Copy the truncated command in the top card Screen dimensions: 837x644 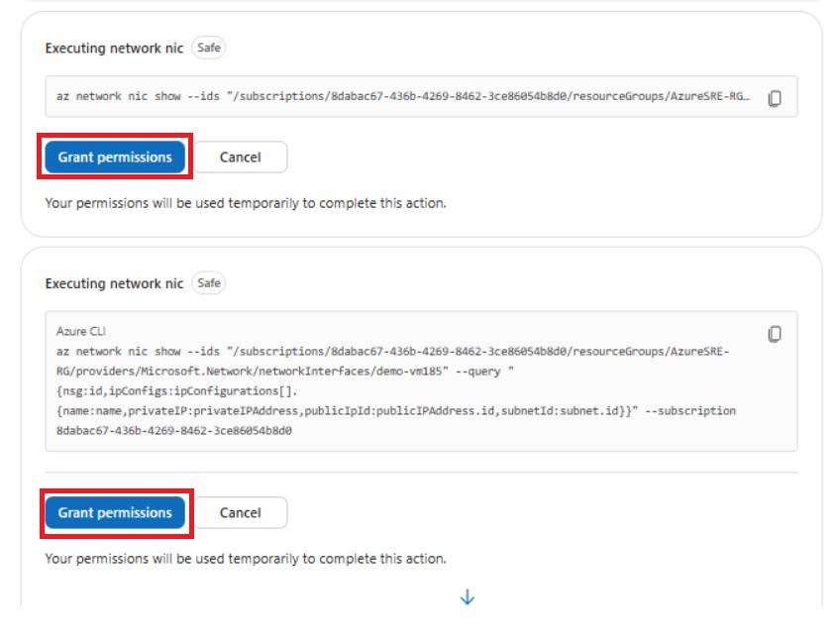[775, 98]
